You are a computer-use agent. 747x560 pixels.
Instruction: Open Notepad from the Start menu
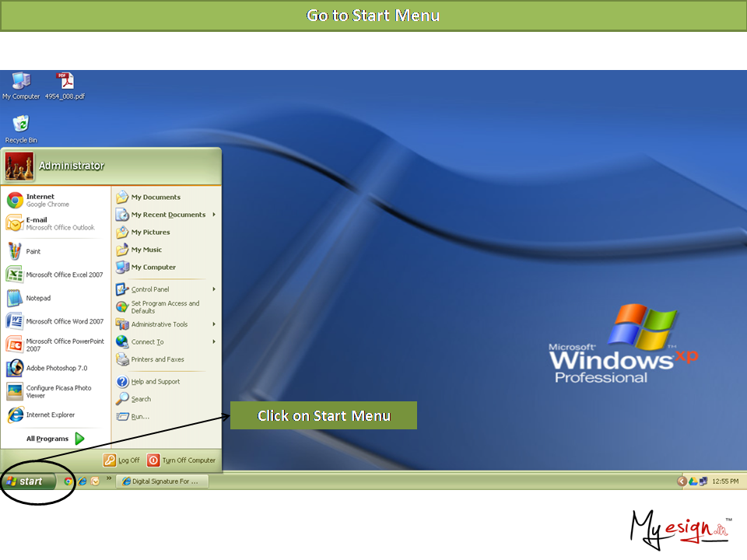click(x=37, y=298)
